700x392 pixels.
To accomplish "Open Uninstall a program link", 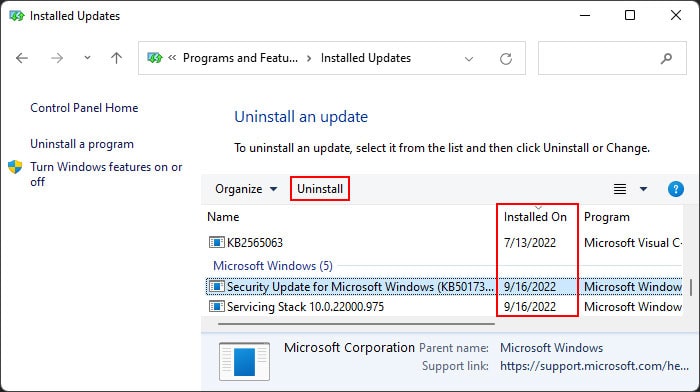I will 82,144.
